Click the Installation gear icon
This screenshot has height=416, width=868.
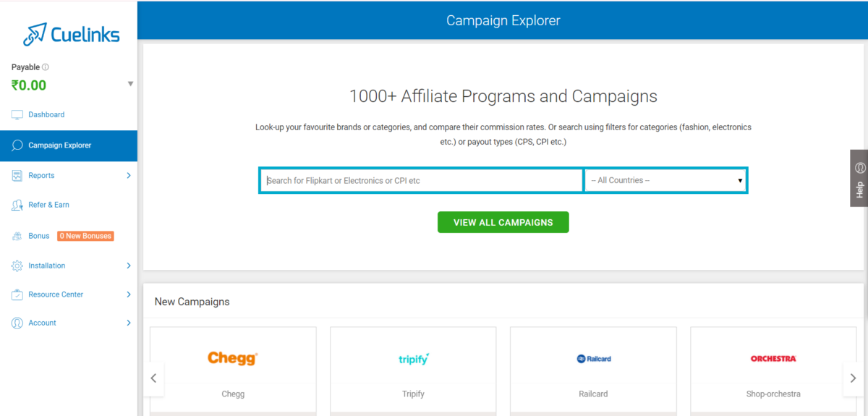pos(17,266)
